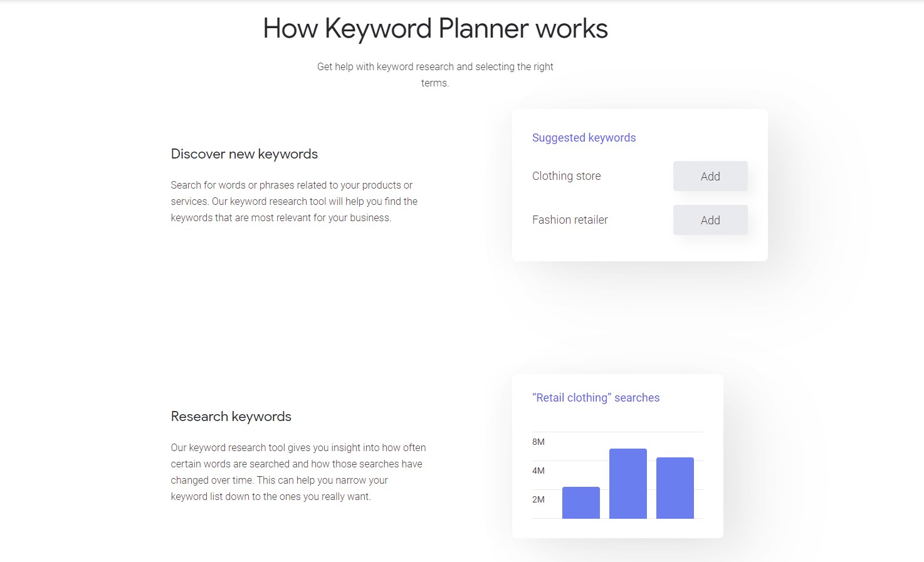The width and height of the screenshot is (924, 562).
Task: Select the 4M axis label
Action: (538, 471)
